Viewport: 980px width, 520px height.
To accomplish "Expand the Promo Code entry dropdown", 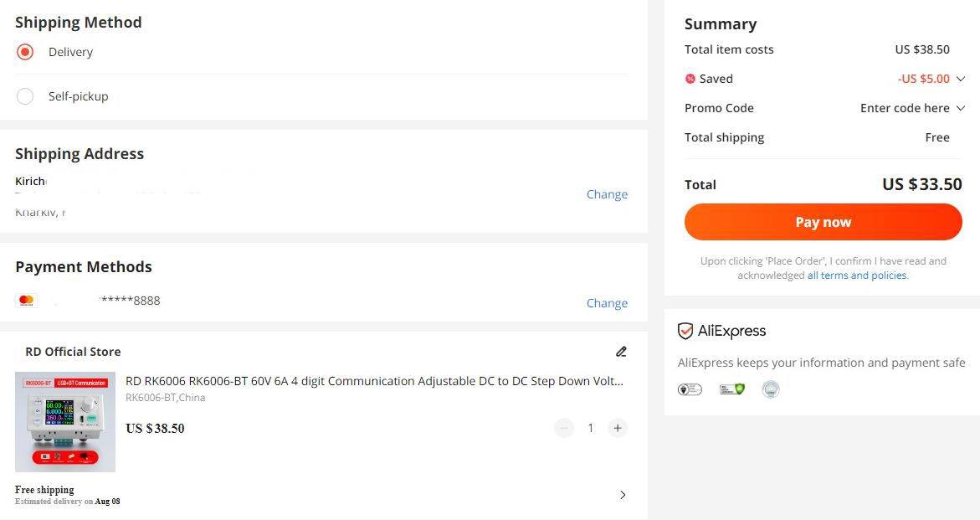I will coord(961,108).
